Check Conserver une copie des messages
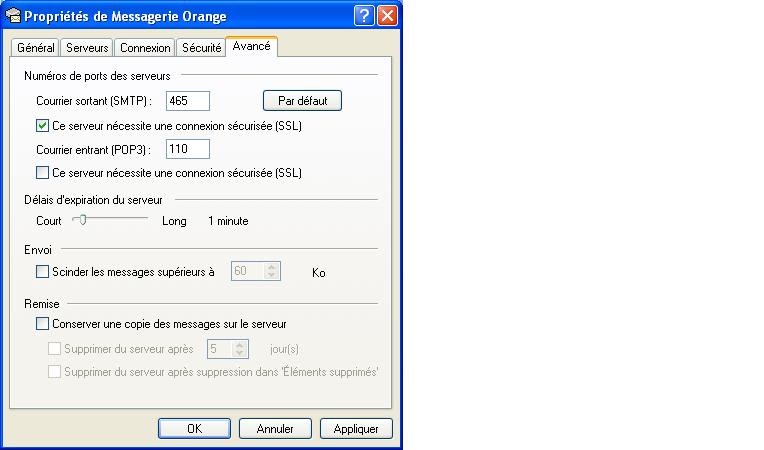Screen dimensions: 764x450 tap(42, 324)
